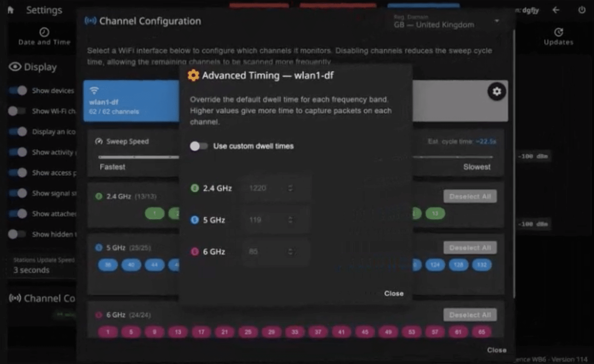
Task: Toggle 5 GHz channel 124 pill
Action: point(435,265)
